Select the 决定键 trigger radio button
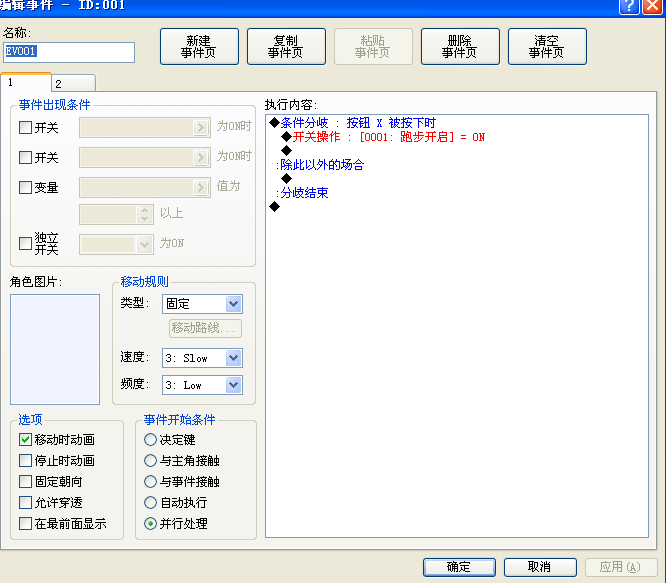The height and width of the screenshot is (583, 666). (x=150, y=439)
